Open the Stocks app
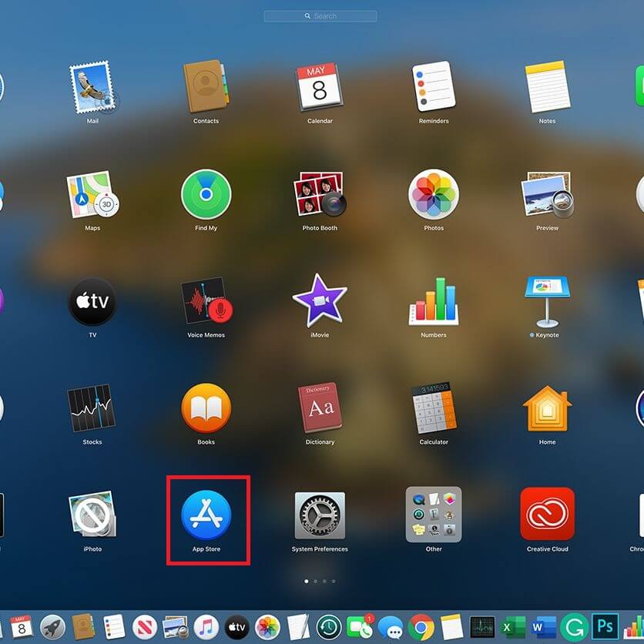The width and height of the screenshot is (644, 644). (x=92, y=408)
